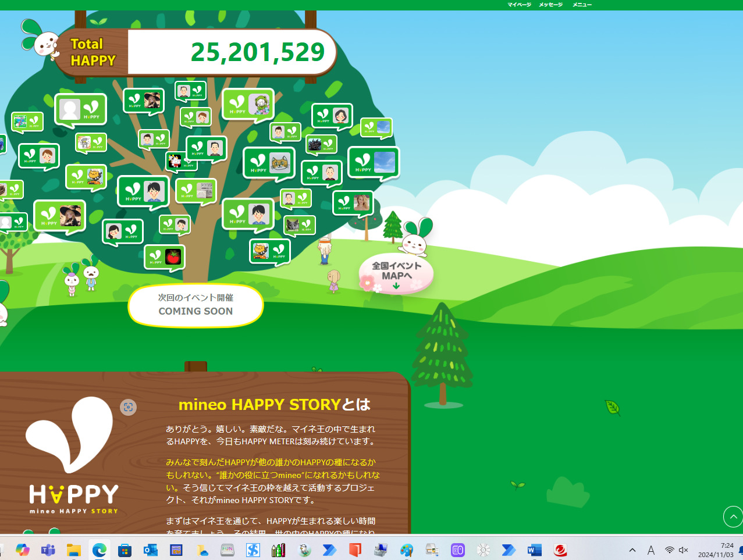
Task: Open Microsoft Edge from the taskbar
Action: (x=99, y=550)
